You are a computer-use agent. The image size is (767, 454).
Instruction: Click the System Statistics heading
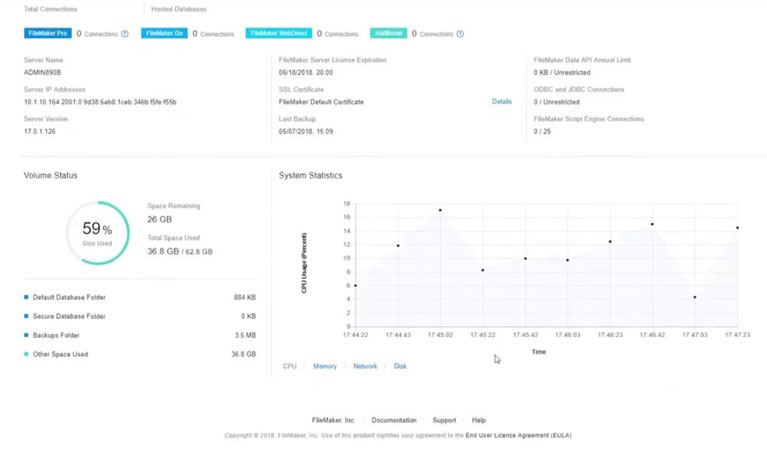[311, 175]
